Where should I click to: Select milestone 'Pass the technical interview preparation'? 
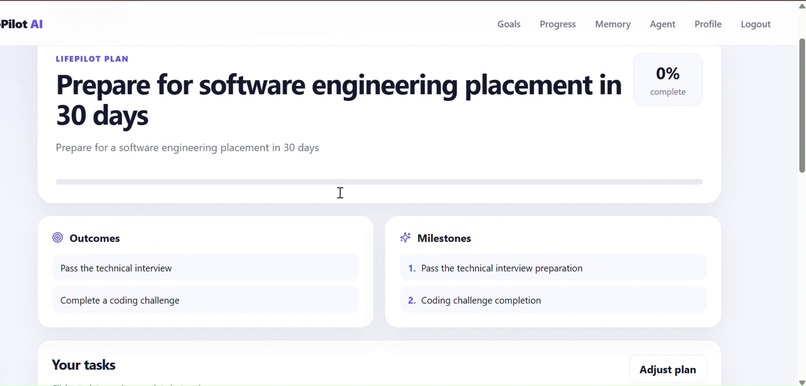553,268
